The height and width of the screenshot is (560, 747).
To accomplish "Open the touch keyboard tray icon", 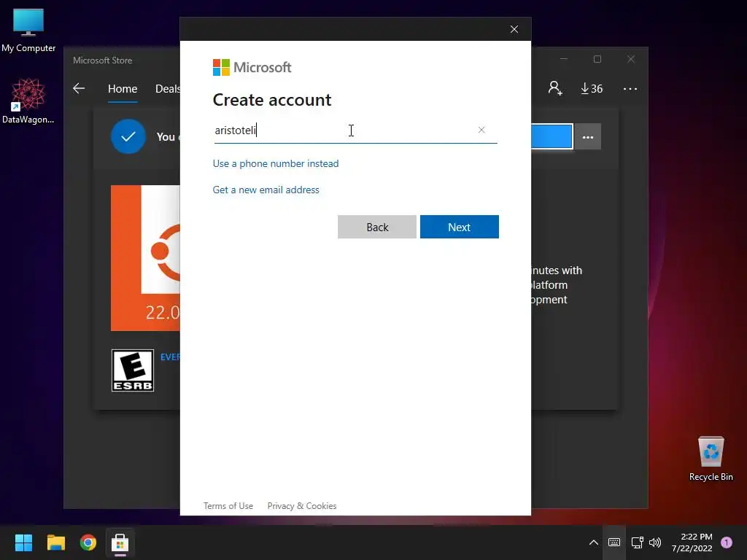I will [614, 542].
